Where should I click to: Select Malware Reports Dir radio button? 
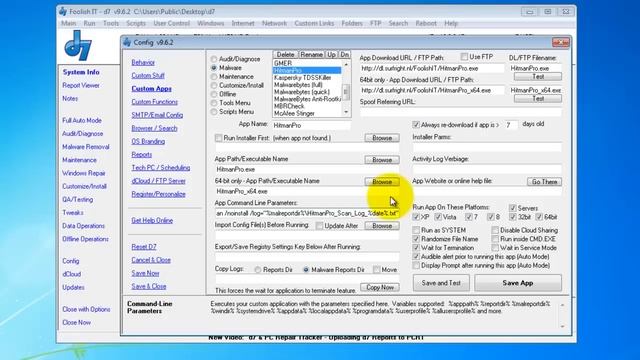coord(306,270)
